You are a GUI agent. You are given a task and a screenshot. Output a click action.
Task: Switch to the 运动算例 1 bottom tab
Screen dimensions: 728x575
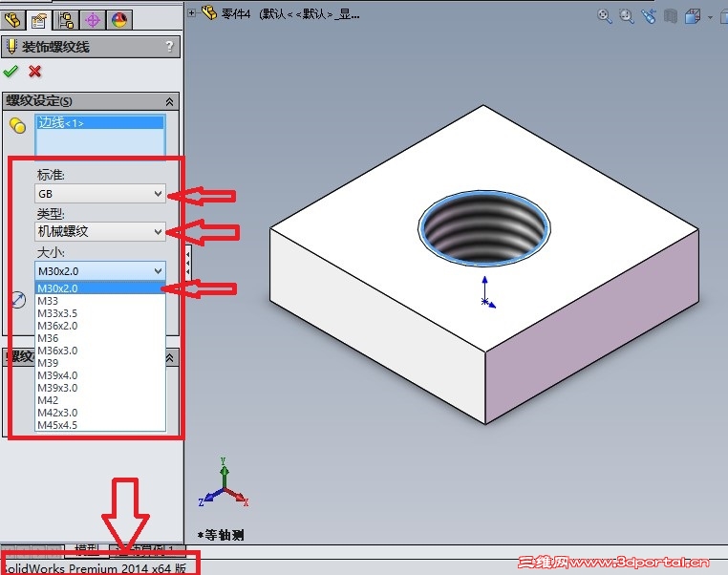pos(148,550)
